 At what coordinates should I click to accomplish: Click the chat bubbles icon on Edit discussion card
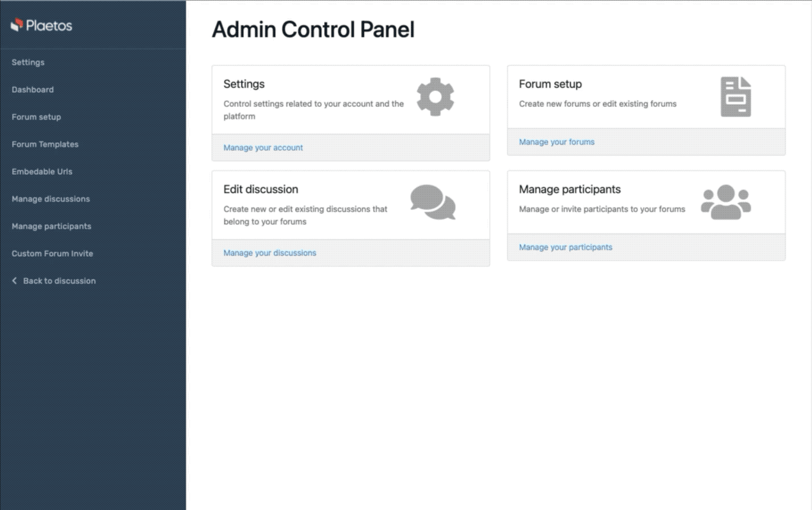(x=433, y=202)
